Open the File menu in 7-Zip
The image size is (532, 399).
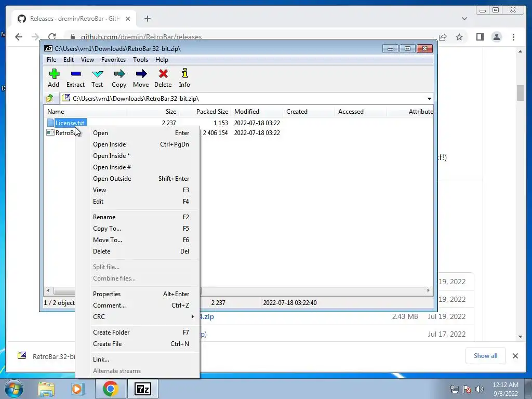point(51,60)
